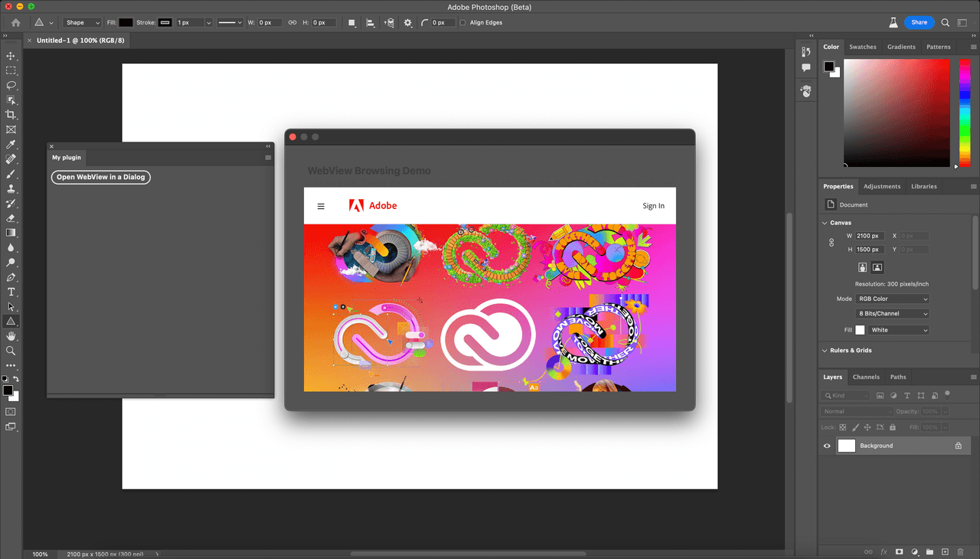Image resolution: width=980 pixels, height=559 pixels.
Task: Click the Adobe logo in webview
Action: (x=373, y=205)
